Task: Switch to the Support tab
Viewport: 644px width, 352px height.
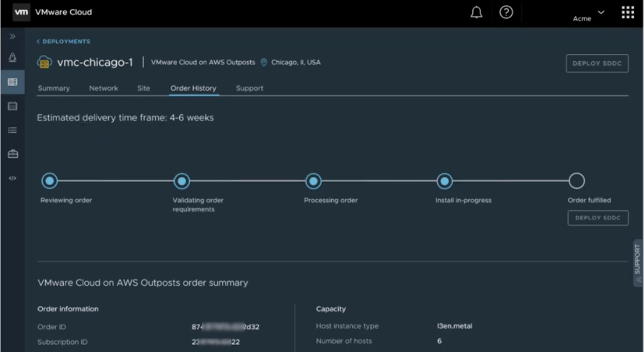Action: click(x=250, y=88)
